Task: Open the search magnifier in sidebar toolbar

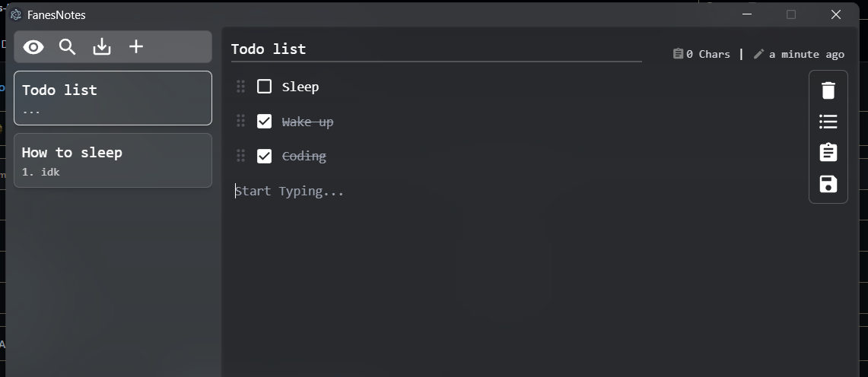Action: tap(68, 47)
